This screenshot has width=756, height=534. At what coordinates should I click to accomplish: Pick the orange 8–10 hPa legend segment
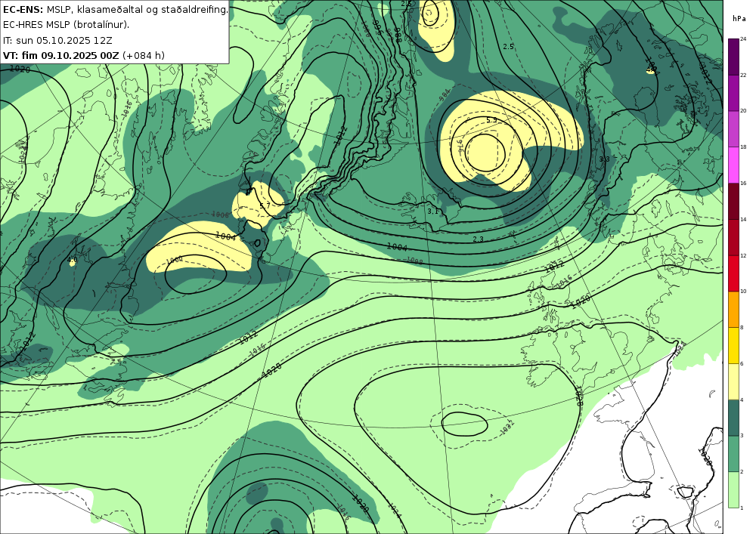(x=733, y=309)
